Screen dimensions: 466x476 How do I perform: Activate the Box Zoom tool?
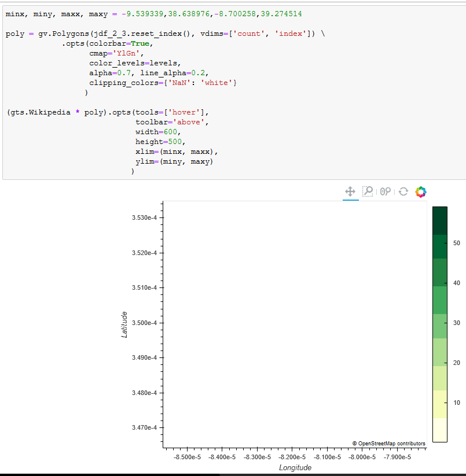368,191
